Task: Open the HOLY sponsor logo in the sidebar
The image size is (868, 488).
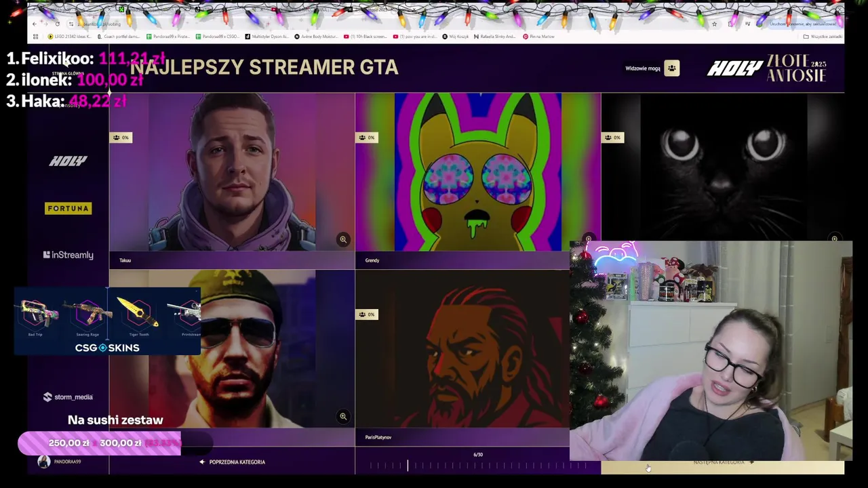Action: 68,161
